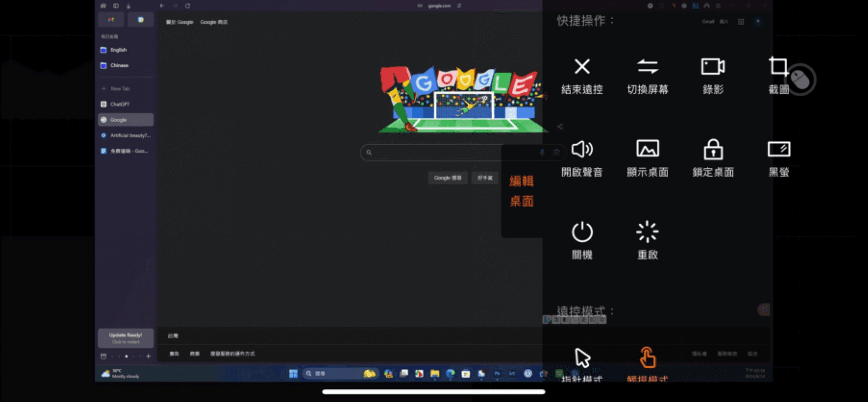Lock the remote desktop with 鎖定桌面
The width and height of the screenshot is (868, 402).
click(x=713, y=158)
